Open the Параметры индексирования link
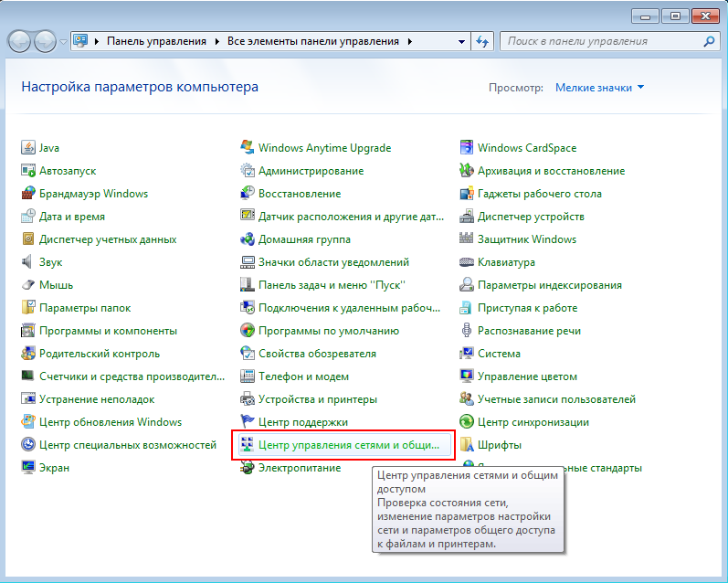 pos(549,284)
